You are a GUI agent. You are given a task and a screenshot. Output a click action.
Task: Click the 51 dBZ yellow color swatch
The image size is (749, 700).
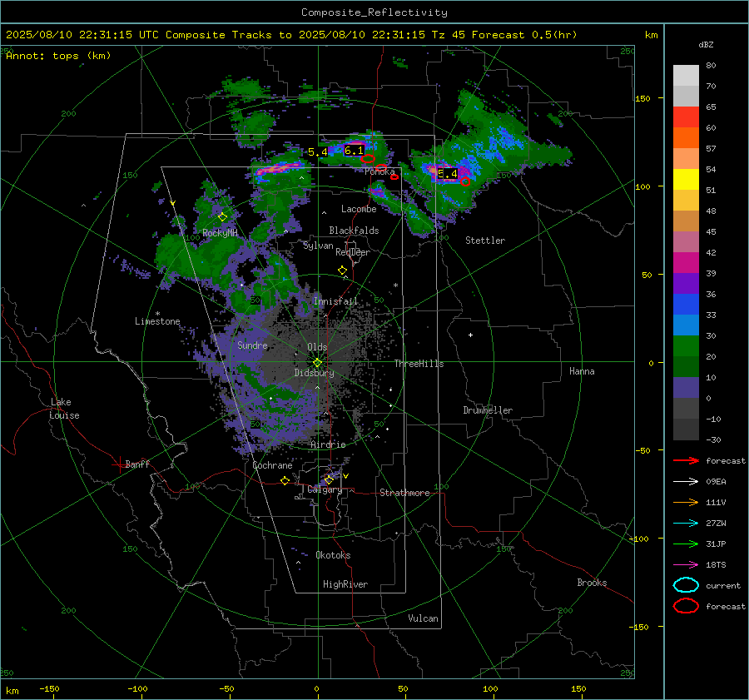pyautogui.click(x=686, y=179)
